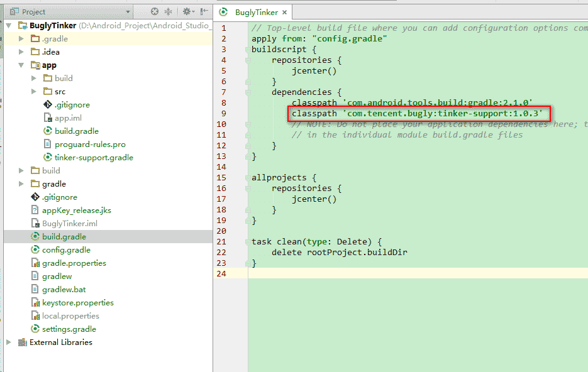Screen dimensions: 588x372
Task: Select app.iml in the project tree
Action: click(x=69, y=118)
